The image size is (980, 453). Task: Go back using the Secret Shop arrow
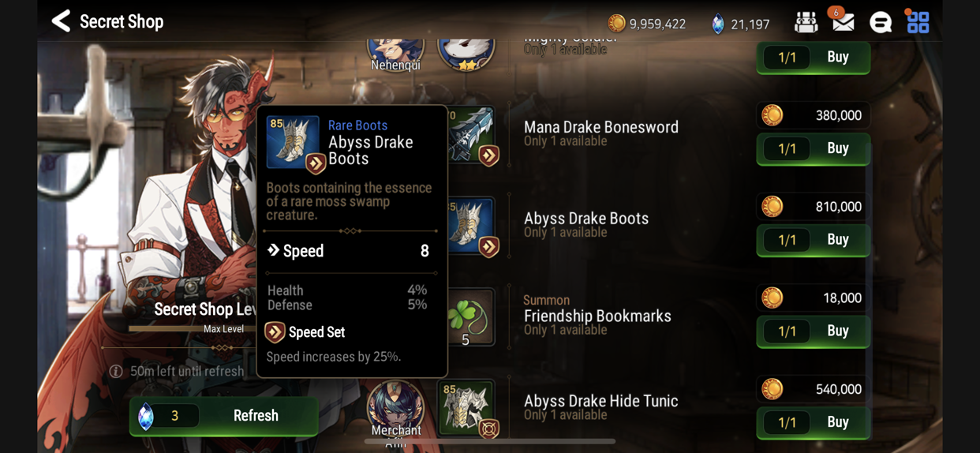tap(61, 21)
